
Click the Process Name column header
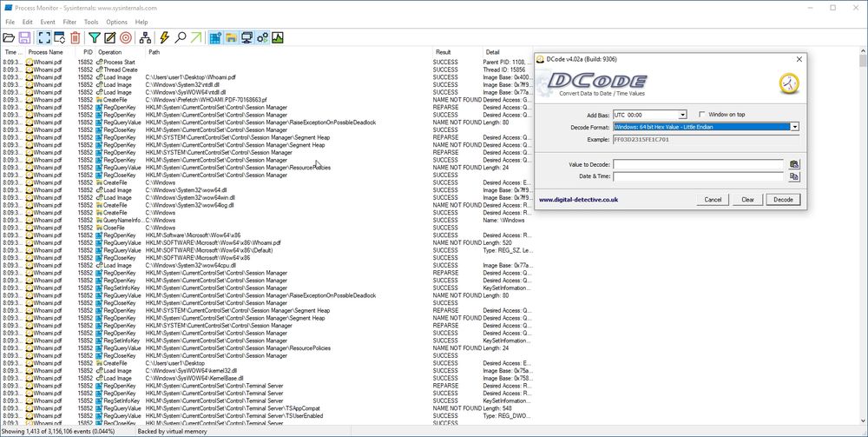[x=45, y=52]
